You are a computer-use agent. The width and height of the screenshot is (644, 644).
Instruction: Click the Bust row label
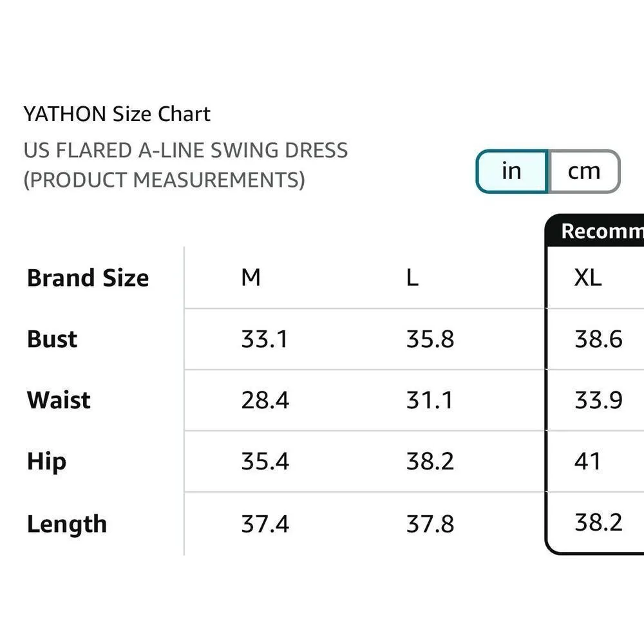52,339
